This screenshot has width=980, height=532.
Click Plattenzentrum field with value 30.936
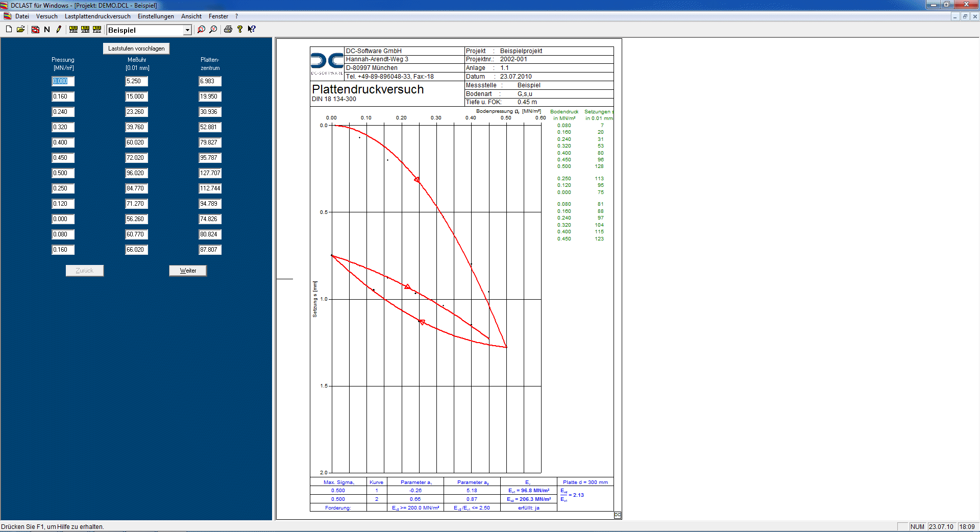[210, 112]
